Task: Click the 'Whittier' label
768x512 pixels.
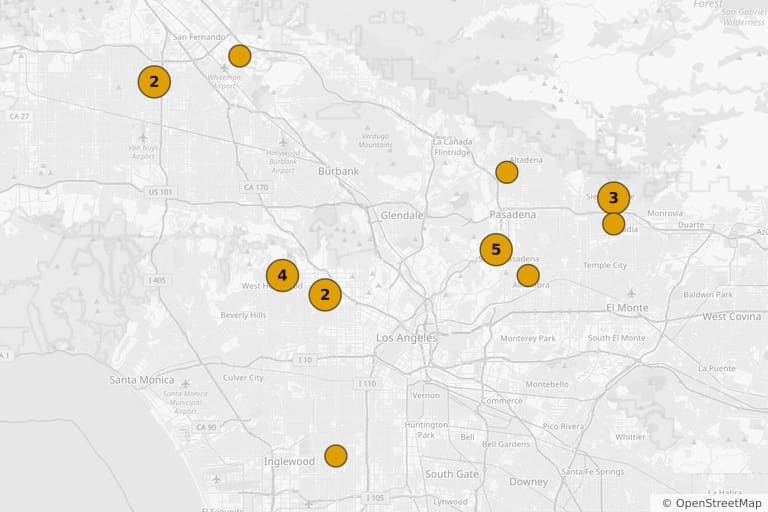Action: tap(630, 437)
